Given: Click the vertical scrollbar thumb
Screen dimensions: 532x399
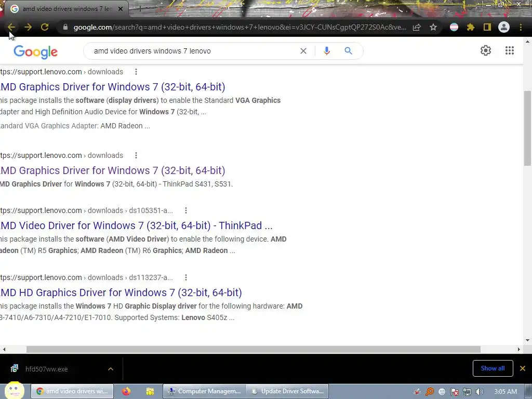Looking at the screenshot, I should coord(527,128).
